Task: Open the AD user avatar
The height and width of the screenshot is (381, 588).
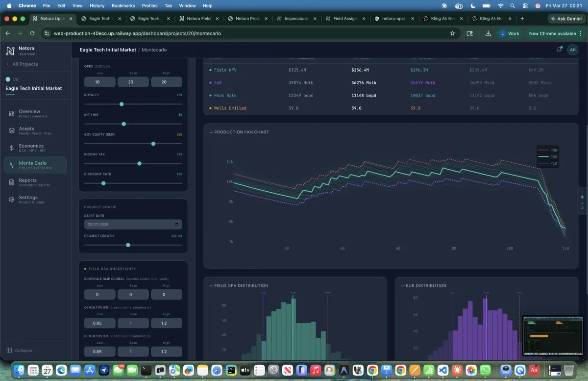Action: pyautogui.click(x=572, y=50)
